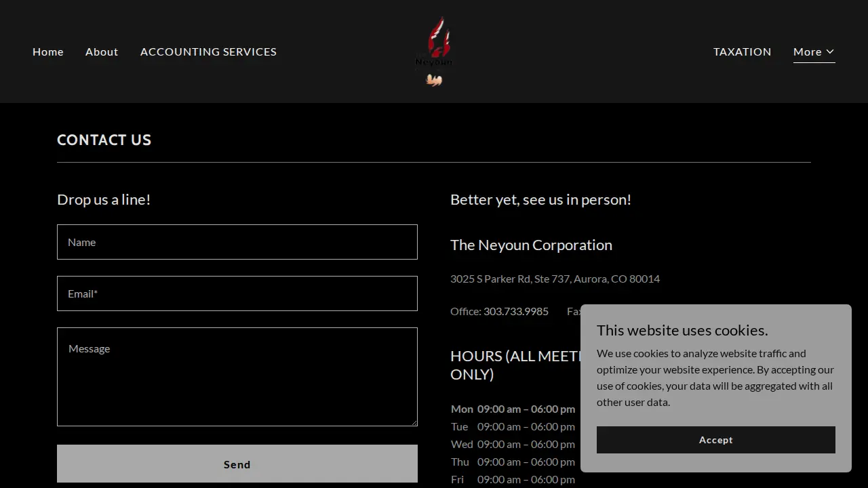Click 'Drop us a line!' text
Image resolution: width=868 pixels, height=488 pixels.
coord(104,199)
